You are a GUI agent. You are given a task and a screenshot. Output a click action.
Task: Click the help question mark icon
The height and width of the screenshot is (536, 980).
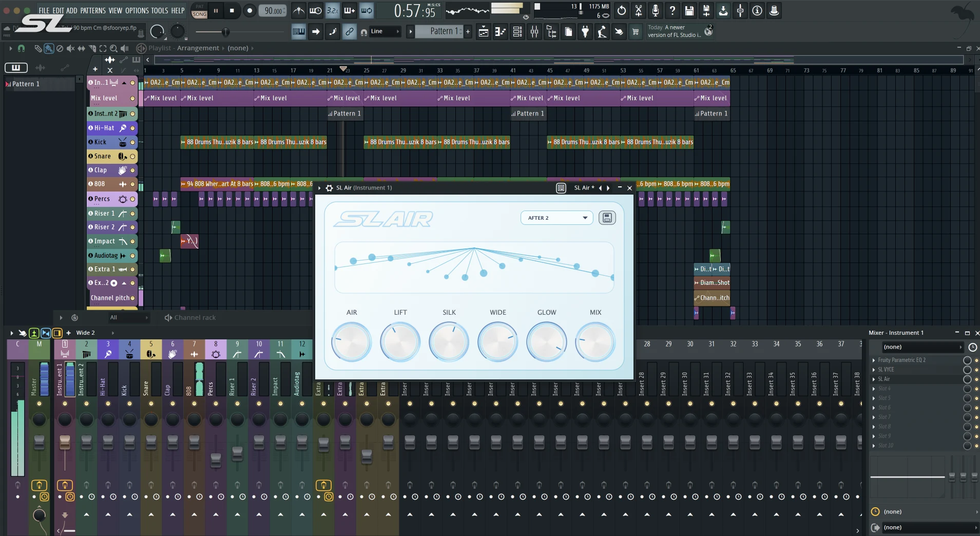coord(672,10)
